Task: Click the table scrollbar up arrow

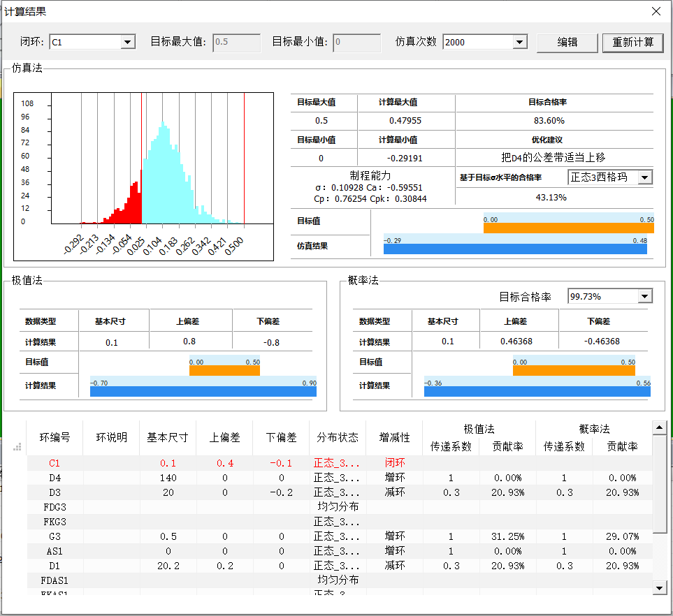Action: pos(659,427)
